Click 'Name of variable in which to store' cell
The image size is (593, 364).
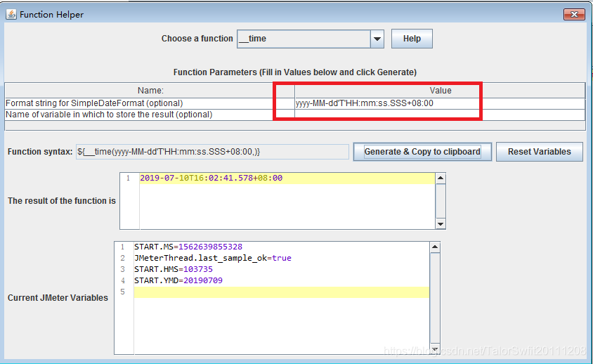[x=150, y=115]
